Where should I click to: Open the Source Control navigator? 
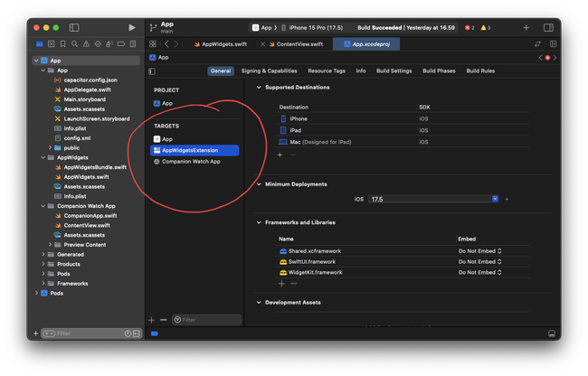(x=52, y=44)
